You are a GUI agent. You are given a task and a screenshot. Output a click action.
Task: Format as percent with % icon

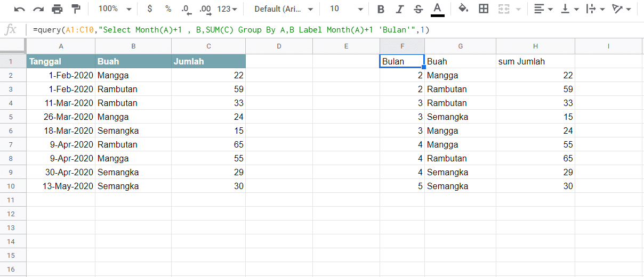tap(168, 9)
